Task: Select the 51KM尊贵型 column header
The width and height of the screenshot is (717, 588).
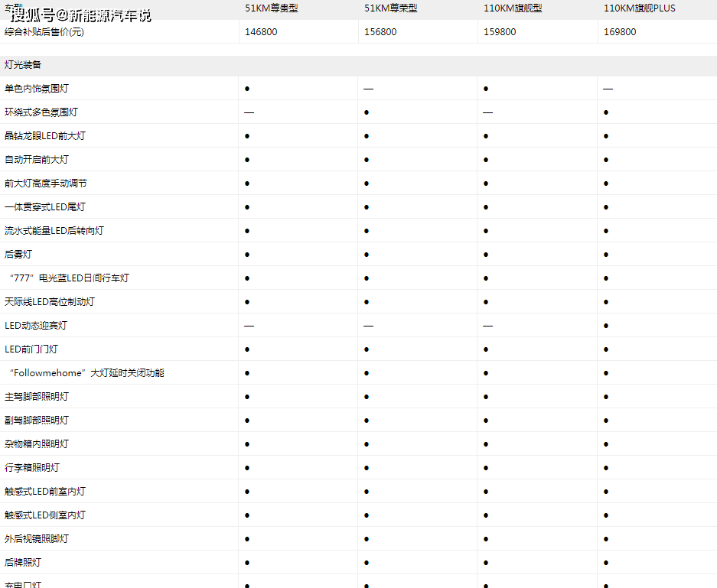Action: tap(271, 8)
